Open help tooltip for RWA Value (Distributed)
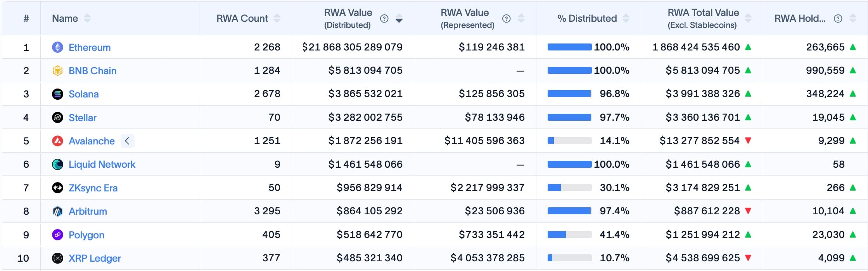 click(384, 19)
